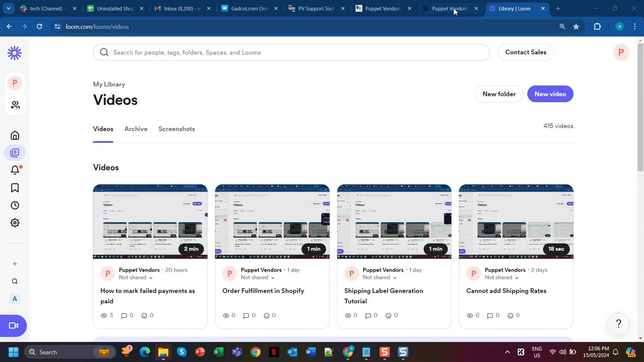Open Not shared dropdown for Cannot add Shipping Rates
This screenshot has width=644, height=362.
click(x=502, y=278)
